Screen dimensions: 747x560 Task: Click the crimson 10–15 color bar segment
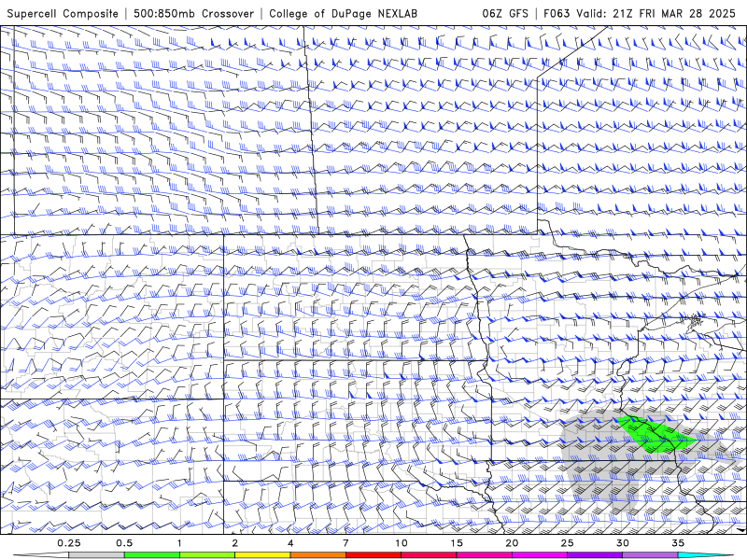429,555
